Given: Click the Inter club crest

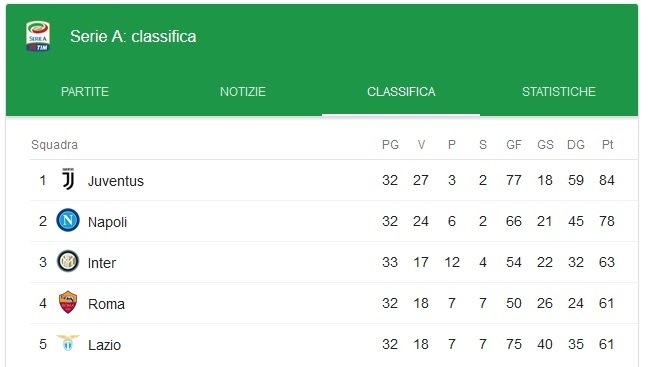Looking at the screenshot, I should coord(68,261).
